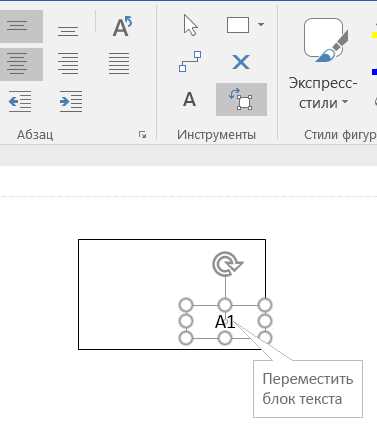The image size is (377, 425).
Task: Click the Экспресс-стили brush icon
Action: pos(326,40)
